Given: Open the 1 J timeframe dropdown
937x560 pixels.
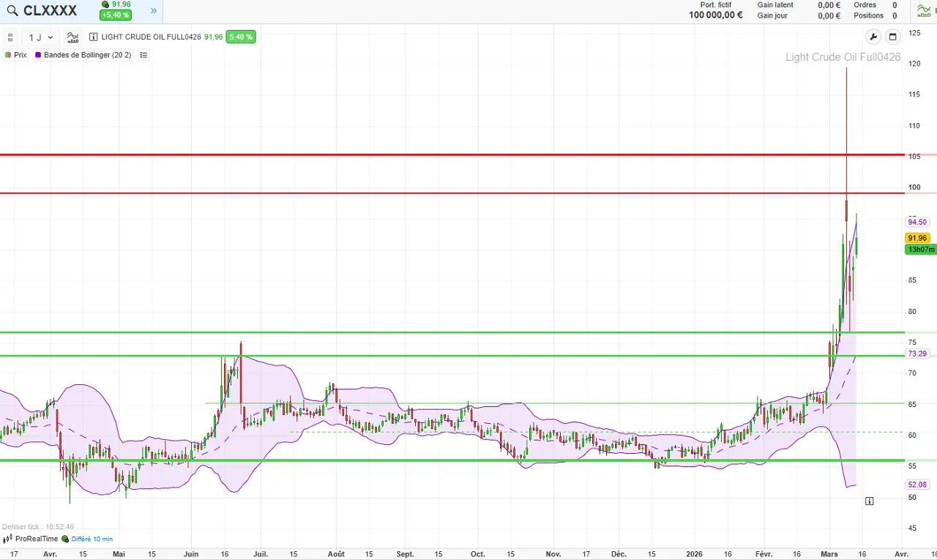Looking at the screenshot, I should 38,37.
